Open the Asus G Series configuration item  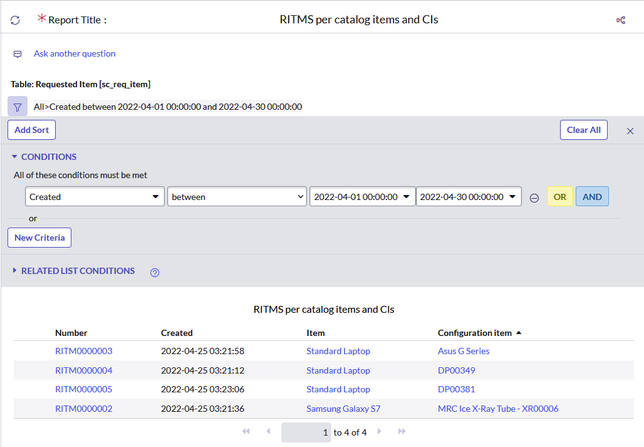pos(463,351)
